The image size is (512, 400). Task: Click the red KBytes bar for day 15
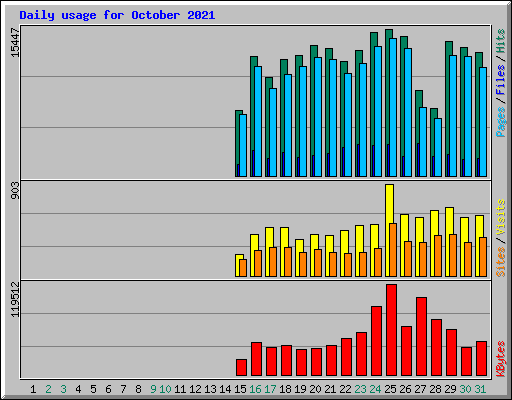[x=241, y=368]
